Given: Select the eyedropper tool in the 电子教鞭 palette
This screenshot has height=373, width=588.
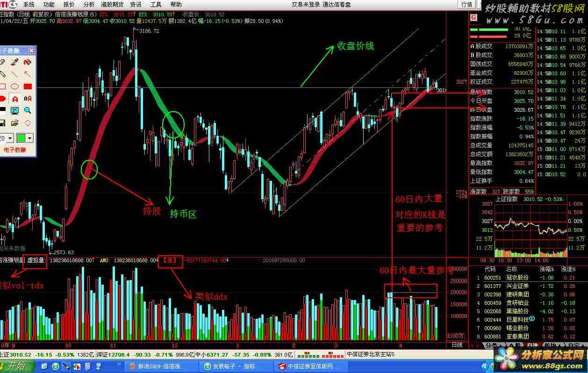Looking at the screenshot, I should click(15, 62).
